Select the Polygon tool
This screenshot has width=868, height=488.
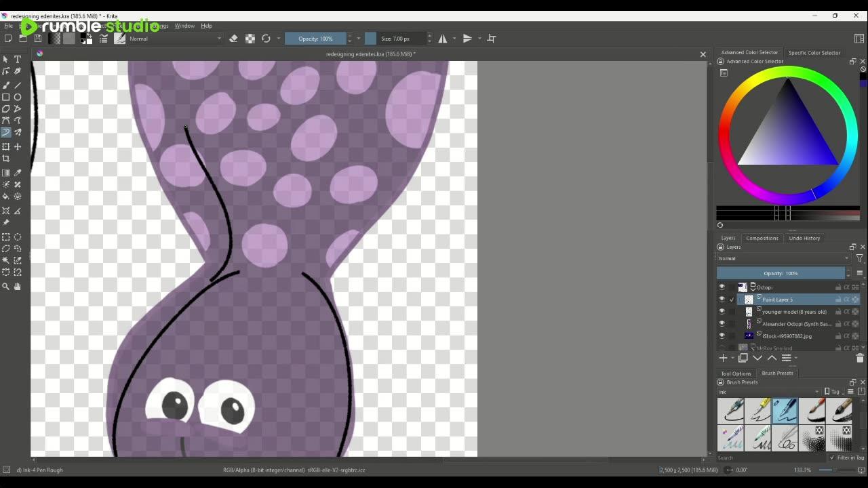tap(6, 108)
